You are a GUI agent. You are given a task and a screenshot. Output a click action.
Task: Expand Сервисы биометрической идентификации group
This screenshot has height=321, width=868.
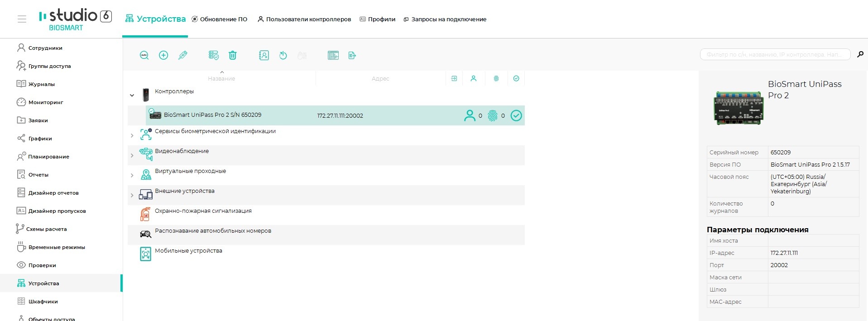[132, 135]
